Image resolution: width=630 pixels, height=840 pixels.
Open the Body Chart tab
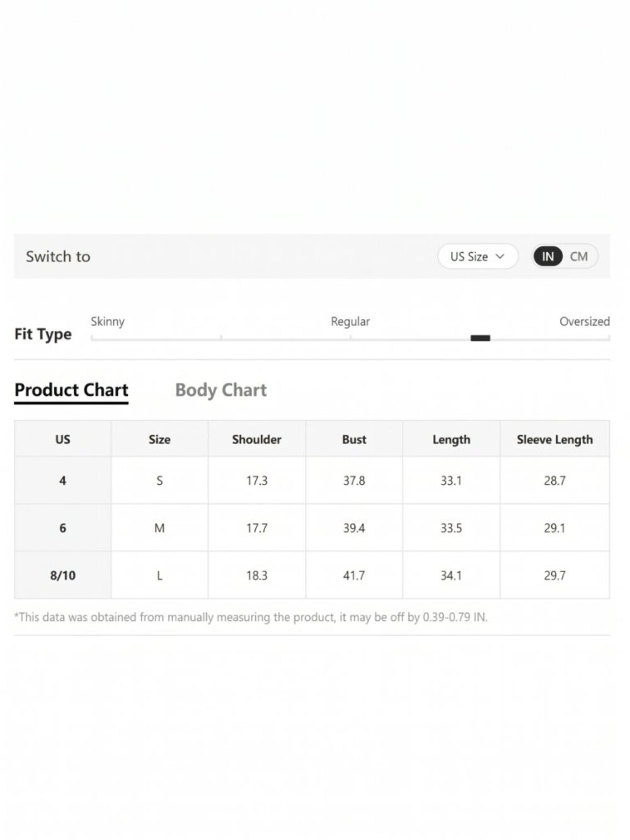tap(221, 391)
